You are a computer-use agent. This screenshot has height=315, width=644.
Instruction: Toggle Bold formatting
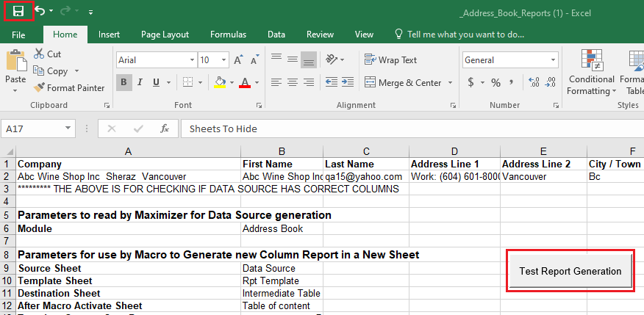coord(124,82)
